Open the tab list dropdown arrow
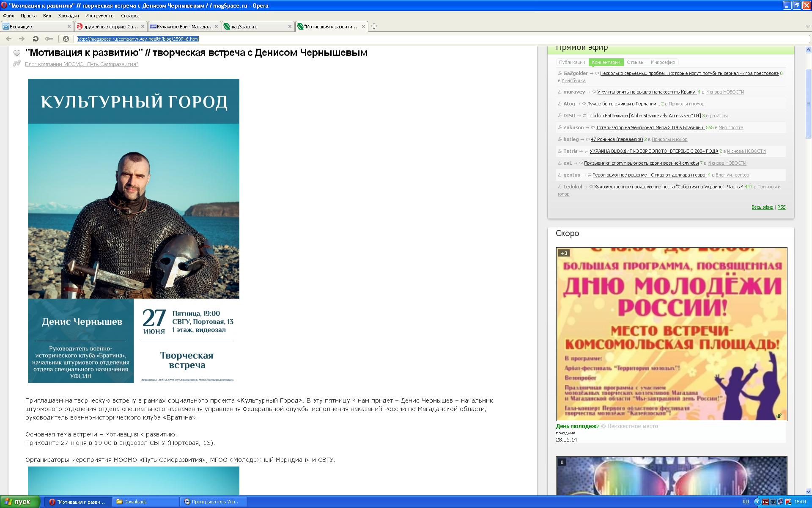Viewport: 812px width, 508px height. [807, 26]
